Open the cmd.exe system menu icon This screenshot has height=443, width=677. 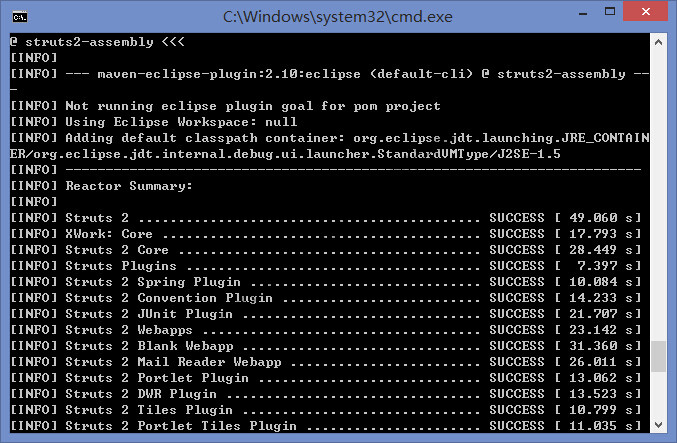pyautogui.click(x=18, y=15)
